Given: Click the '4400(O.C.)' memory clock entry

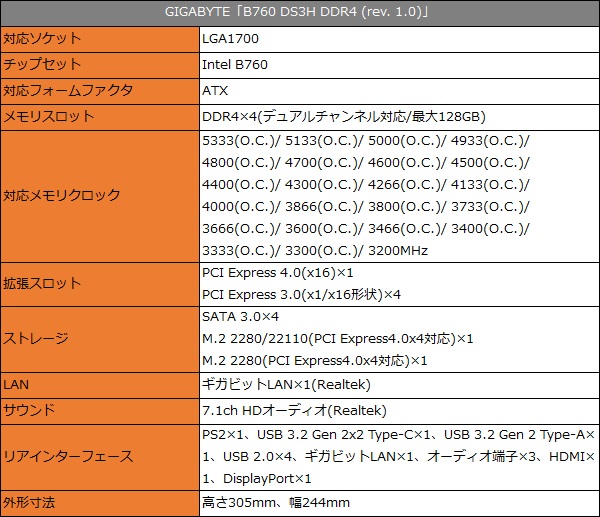Looking at the screenshot, I should click(x=239, y=185).
